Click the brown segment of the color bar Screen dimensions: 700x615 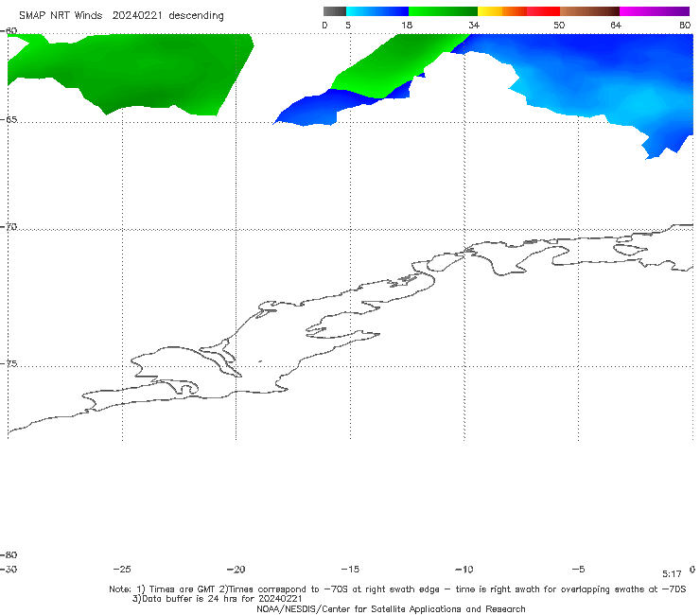click(x=589, y=11)
